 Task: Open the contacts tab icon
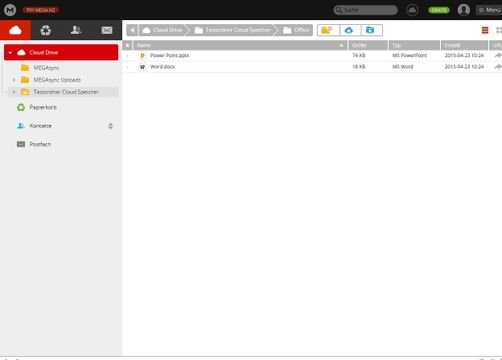(x=76, y=30)
